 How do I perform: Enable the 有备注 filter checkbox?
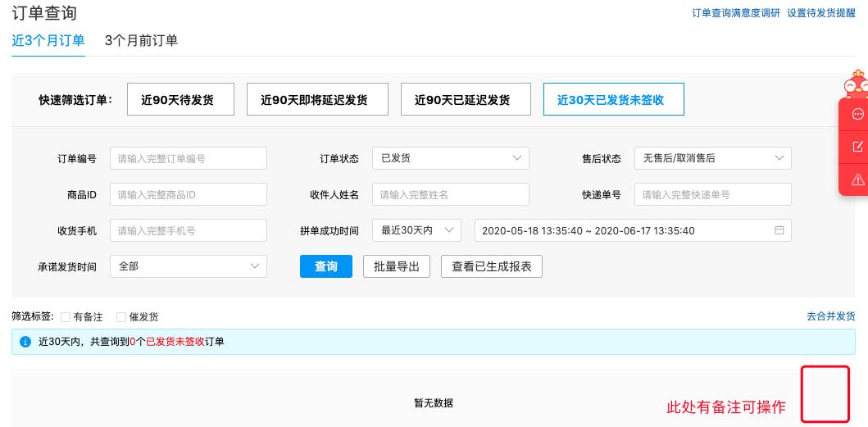pyautogui.click(x=66, y=317)
